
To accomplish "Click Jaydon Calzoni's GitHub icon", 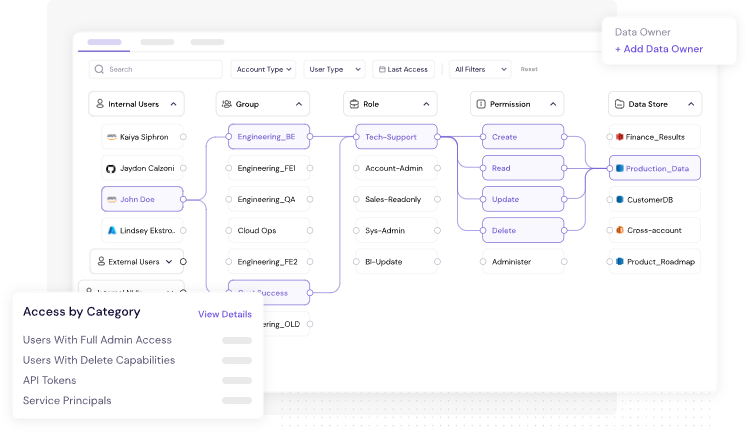I will point(111,168).
